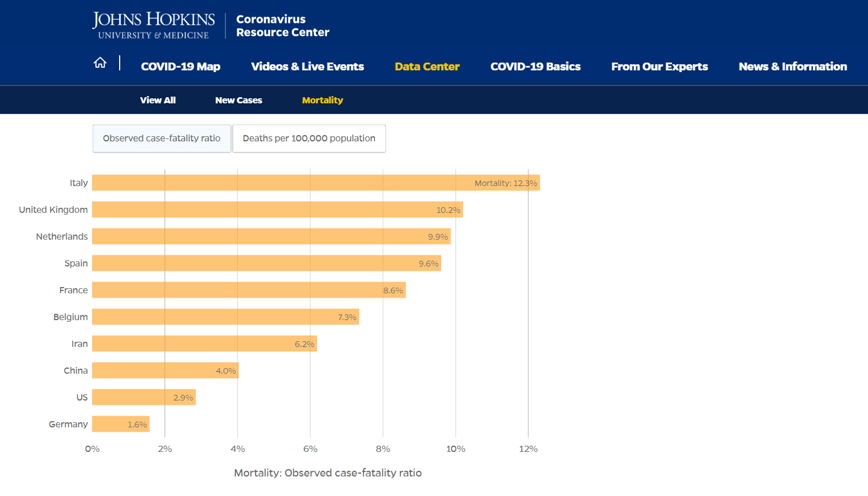Click United Kingdom 10.2% bar
Screen dimensions: 868x496
pyautogui.click(x=277, y=209)
